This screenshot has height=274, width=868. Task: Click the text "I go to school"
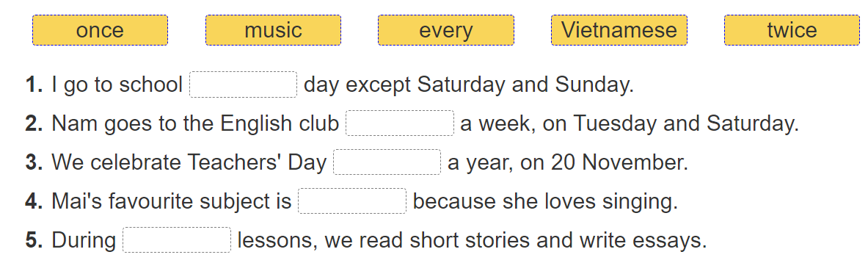117,85
